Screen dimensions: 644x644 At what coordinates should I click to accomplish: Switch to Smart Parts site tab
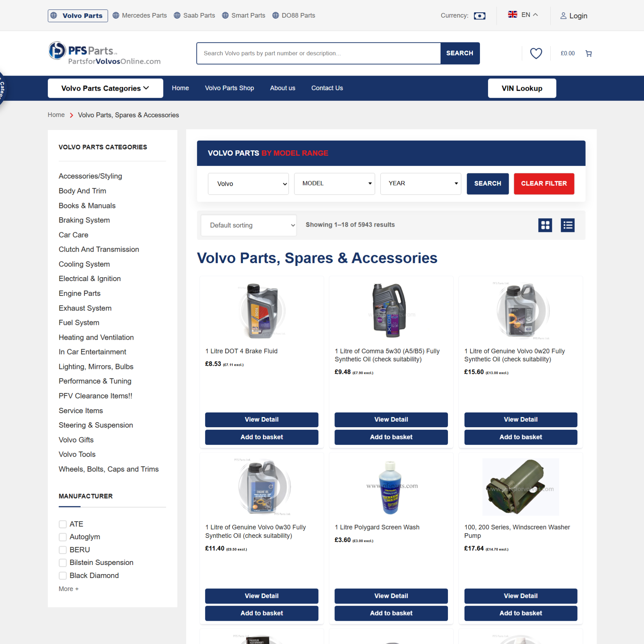tap(243, 15)
